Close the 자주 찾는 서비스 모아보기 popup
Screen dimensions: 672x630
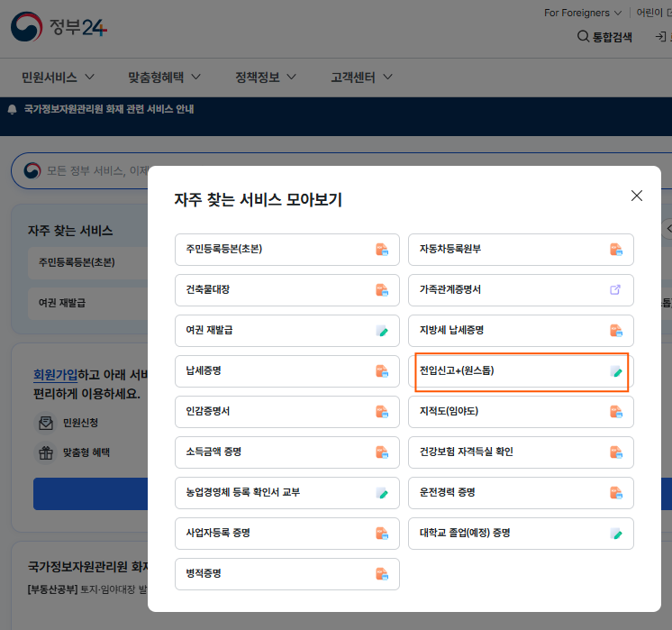tap(637, 196)
